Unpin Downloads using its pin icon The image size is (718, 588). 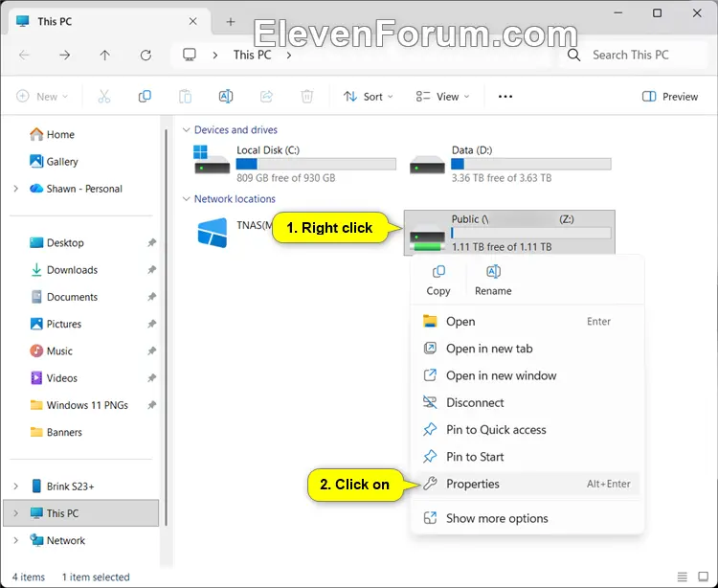point(151,270)
